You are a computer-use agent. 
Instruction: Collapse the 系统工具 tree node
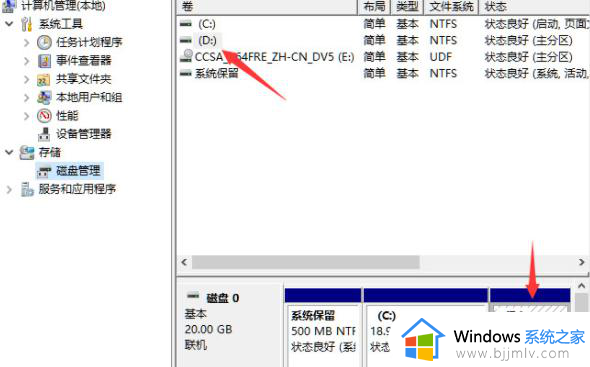coord(9,24)
